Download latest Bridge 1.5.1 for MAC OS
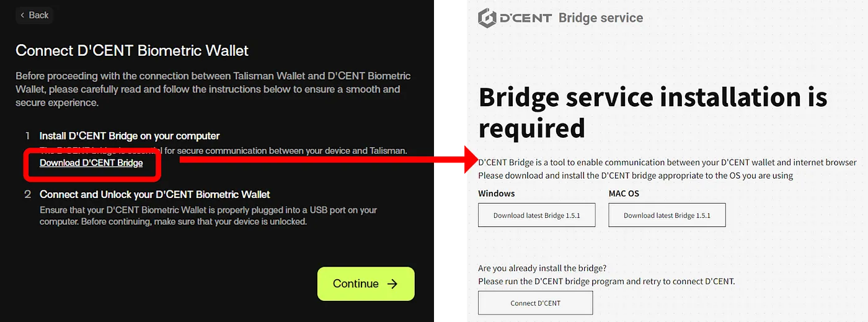868x322 pixels. 666,215
